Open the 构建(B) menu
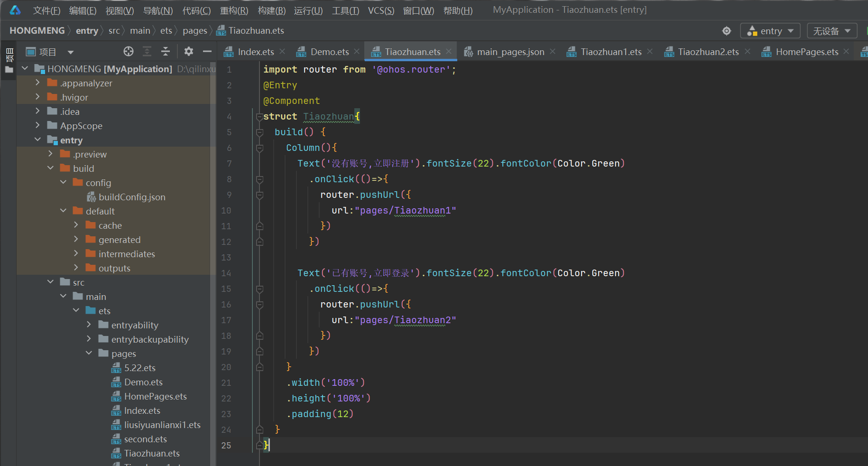 (272, 10)
